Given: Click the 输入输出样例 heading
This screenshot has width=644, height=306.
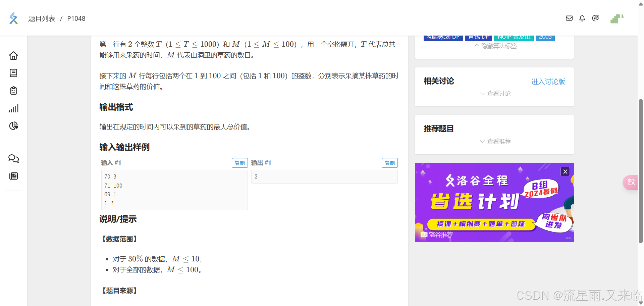Looking at the screenshot, I should pos(124,147).
